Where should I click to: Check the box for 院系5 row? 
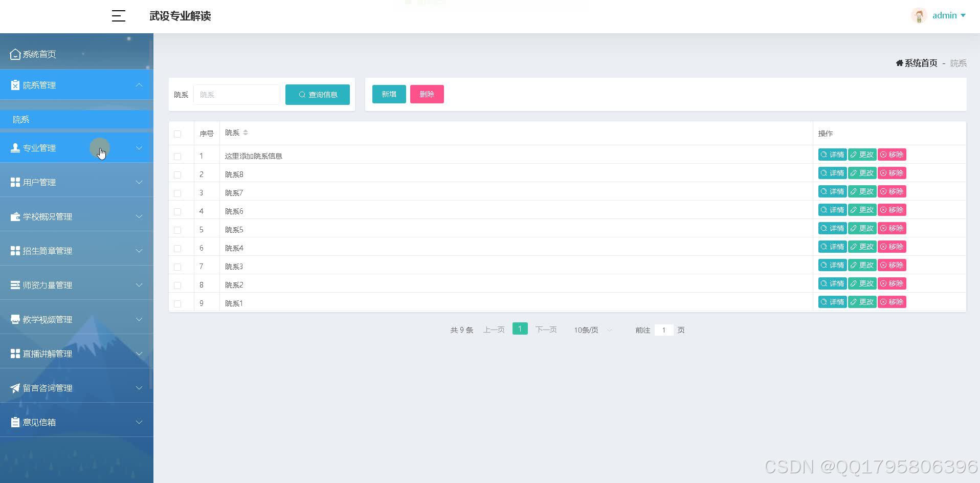[177, 230]
